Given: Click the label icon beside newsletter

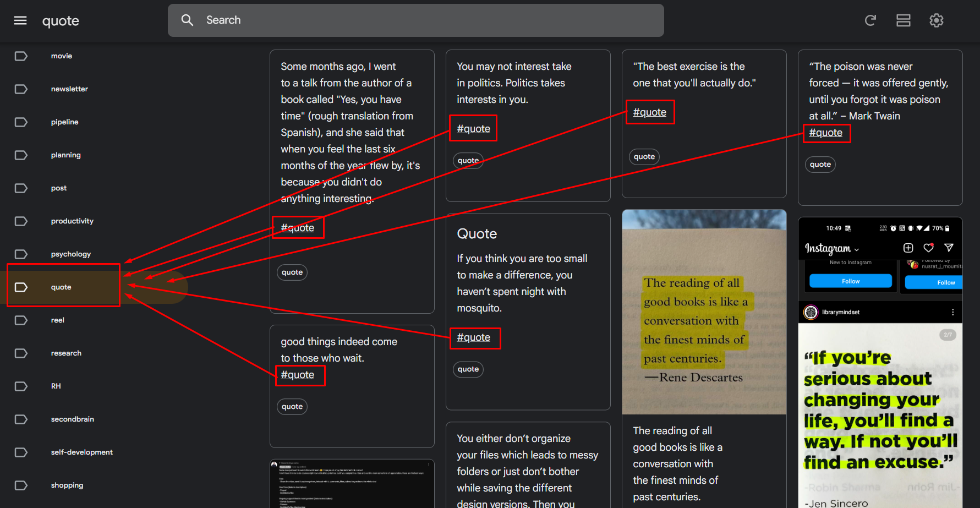Looking at the screenshot, I should click(21, 89).
